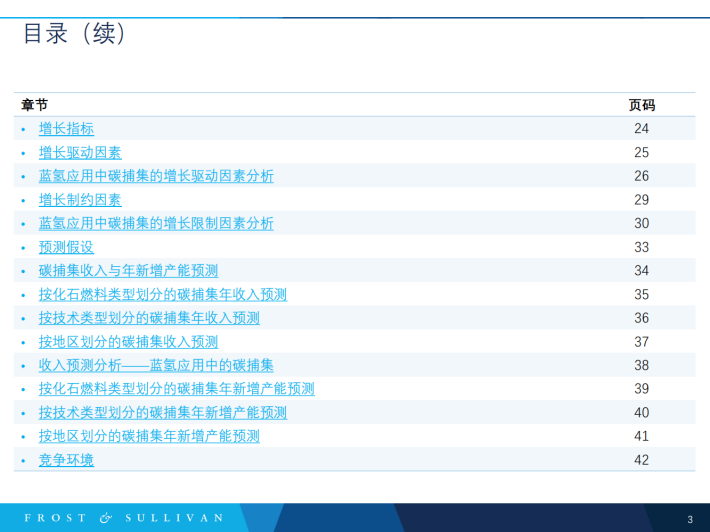Open 蓝氢应用中碳捕集的增长限制因素分析 link
Screen dimensions: 710x532
pos(156,223)
